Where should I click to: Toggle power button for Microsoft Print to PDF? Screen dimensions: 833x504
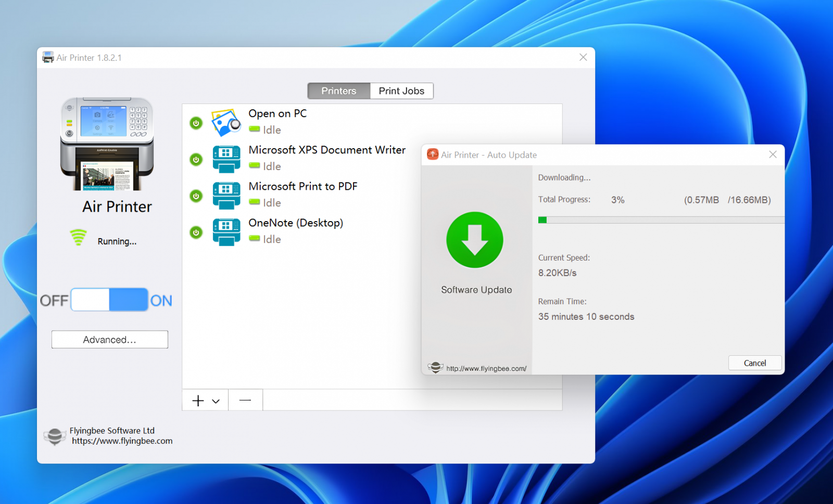coord(196,196)
